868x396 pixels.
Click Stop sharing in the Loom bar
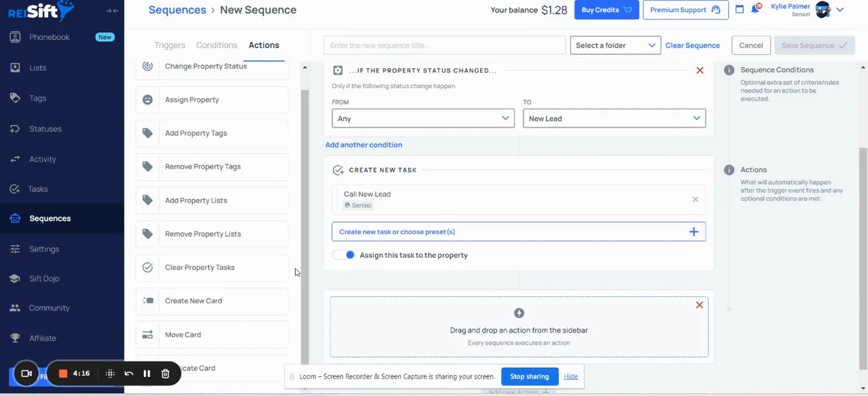pos(530,377)
